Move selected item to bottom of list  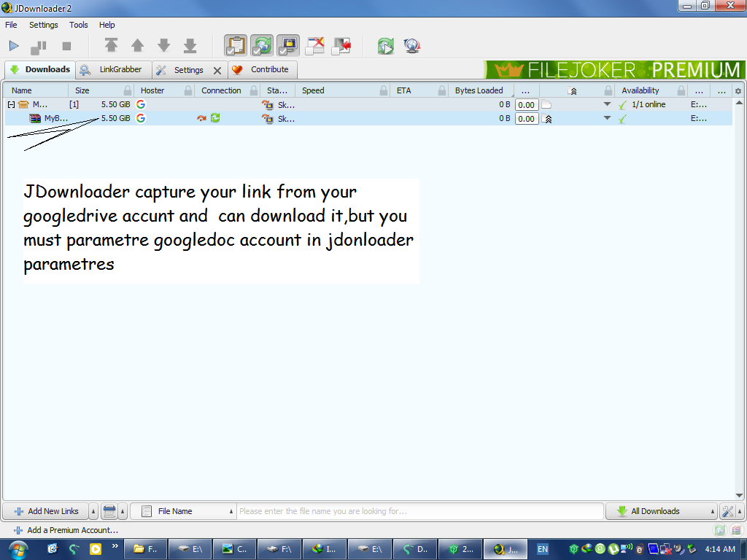click(x=190, y=46)
